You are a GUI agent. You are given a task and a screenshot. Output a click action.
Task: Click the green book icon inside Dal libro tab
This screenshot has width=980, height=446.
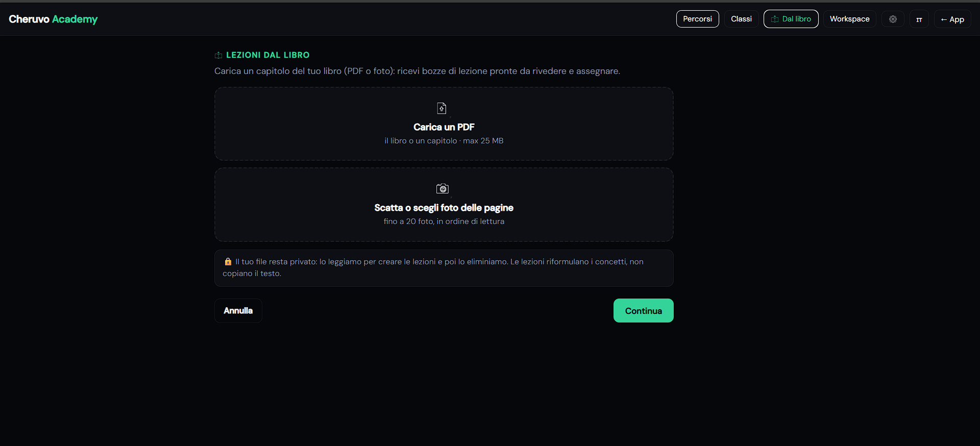(775, 19)
